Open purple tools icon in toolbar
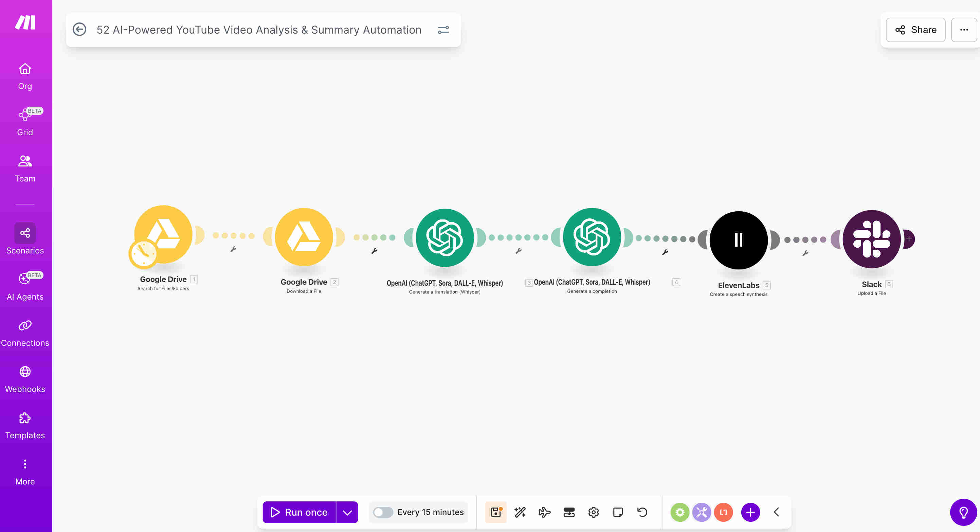 [702, 512]
